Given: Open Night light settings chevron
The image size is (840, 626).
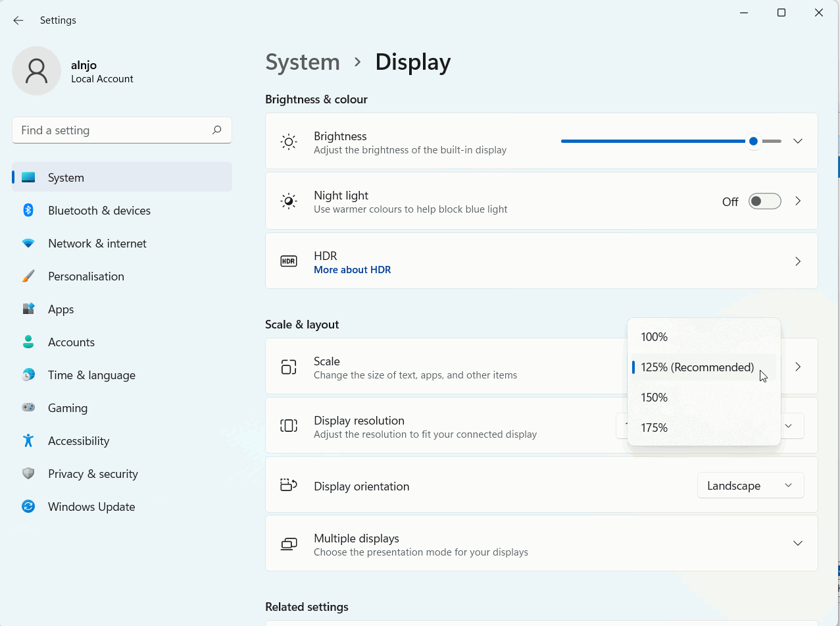Looking at the screenshot, I should coord(798,201).
